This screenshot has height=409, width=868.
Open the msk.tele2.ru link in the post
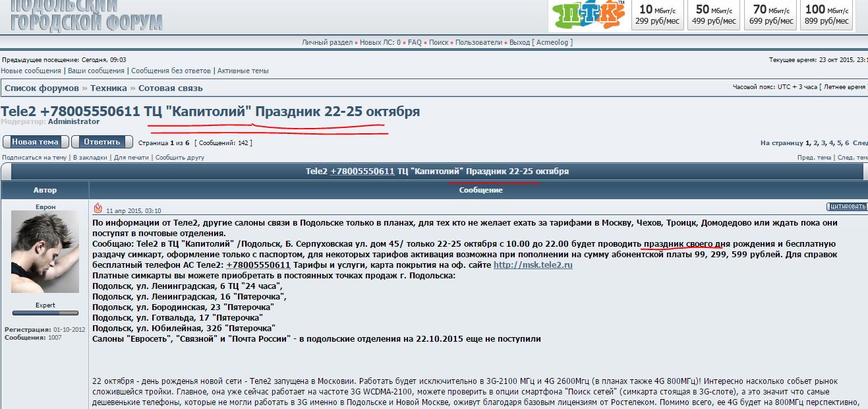[533, 265]
